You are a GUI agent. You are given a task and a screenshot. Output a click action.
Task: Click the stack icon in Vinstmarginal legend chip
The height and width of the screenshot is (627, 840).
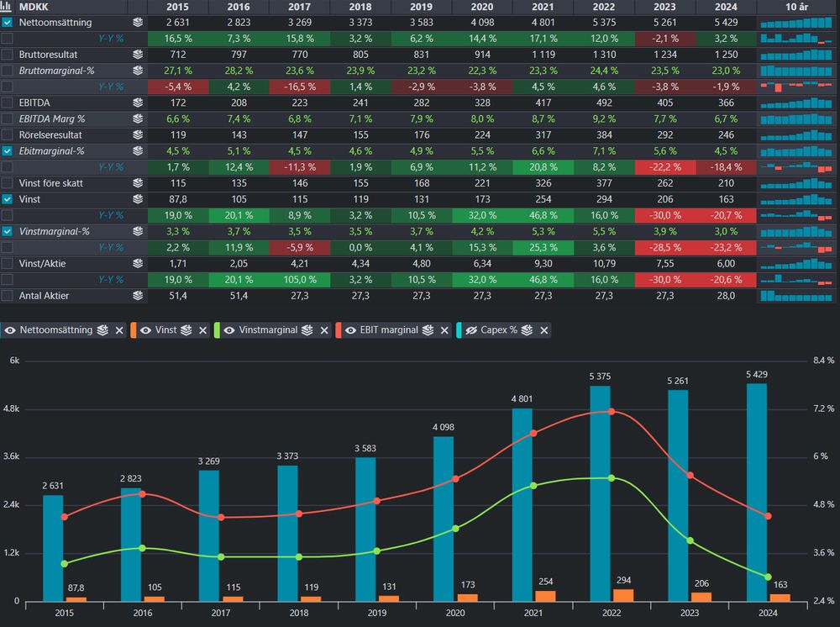[x=307, y=330]
